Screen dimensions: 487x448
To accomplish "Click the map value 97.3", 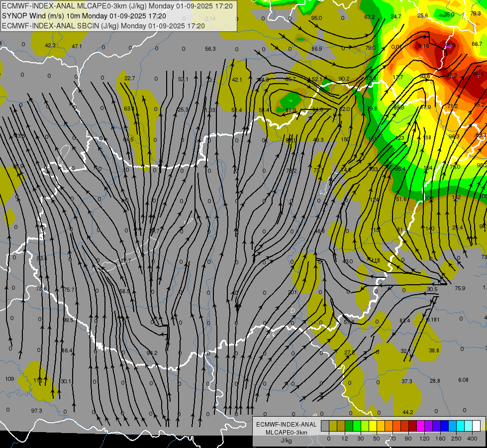I will [36, 411].
